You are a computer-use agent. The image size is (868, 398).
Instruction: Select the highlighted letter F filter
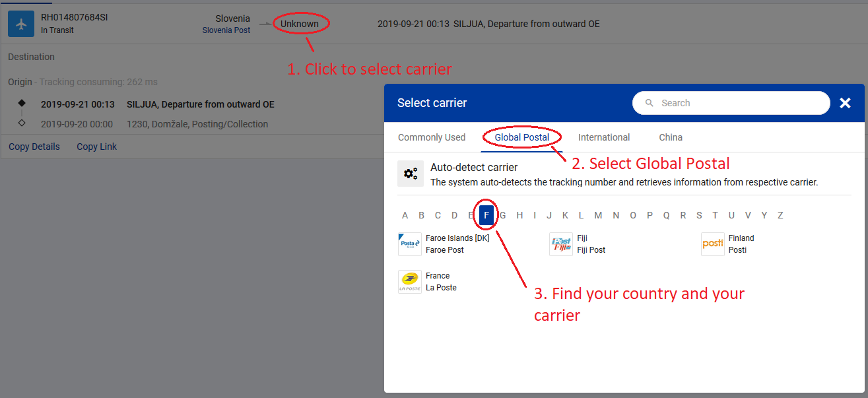[x=486, y=215]
